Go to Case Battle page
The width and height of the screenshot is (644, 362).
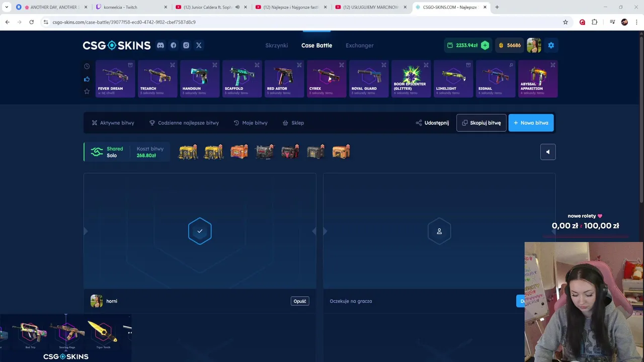tap(316, 45)
